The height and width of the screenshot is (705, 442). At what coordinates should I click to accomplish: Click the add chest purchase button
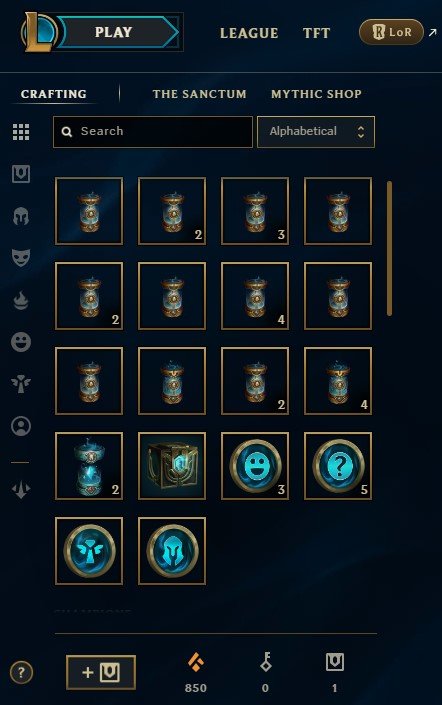click(x=101, y=672)
